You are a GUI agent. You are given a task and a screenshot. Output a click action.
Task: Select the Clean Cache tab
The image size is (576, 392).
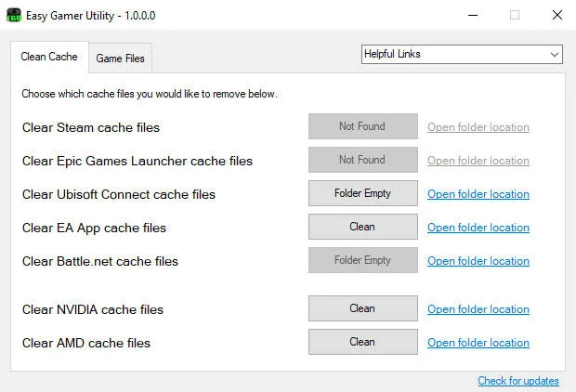point(49,57)
